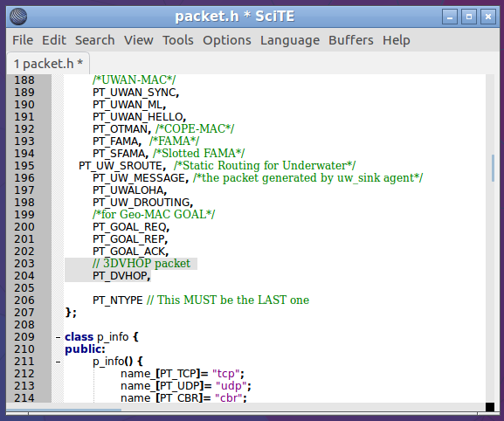The width and height of the screenshot is (504, 421).
Task: Click the horizontal scrollbar thumb at bottom
Action: [64, 410]
